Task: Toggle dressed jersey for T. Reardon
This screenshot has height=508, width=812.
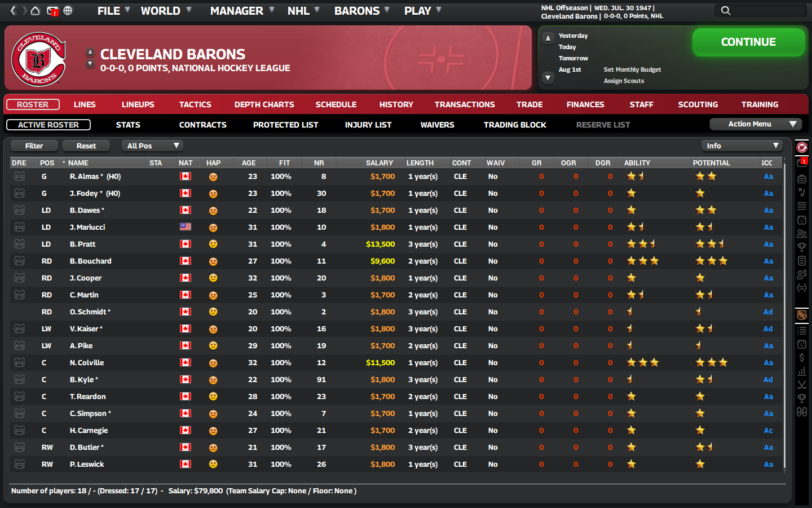Action: coord(19,396)
